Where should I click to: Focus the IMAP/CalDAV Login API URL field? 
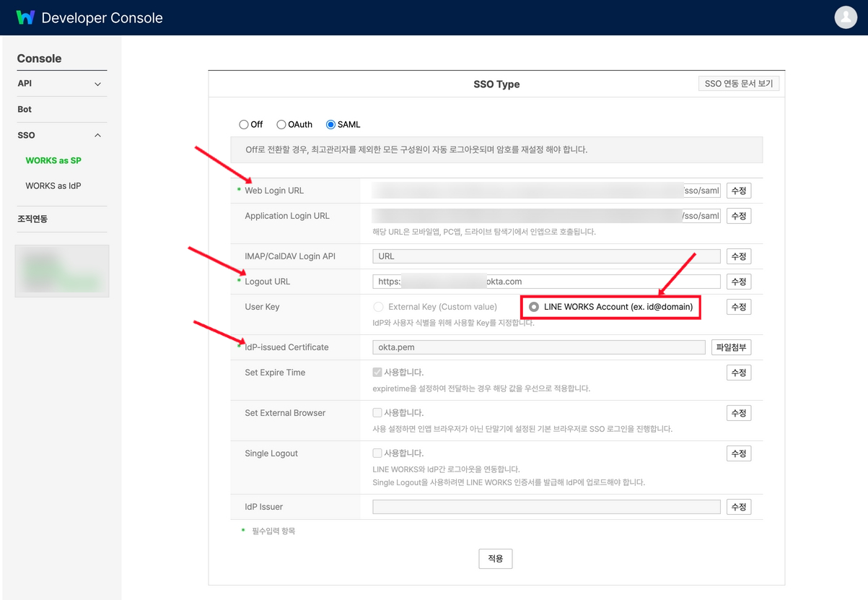point(546,256)
